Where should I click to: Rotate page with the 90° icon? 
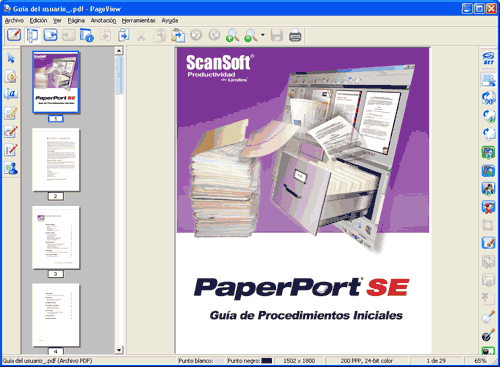point(488,98)
